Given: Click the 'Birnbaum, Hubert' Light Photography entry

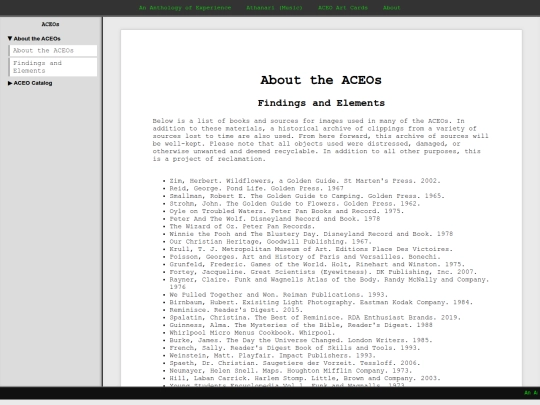Looking at the screenshot, I should [321, 302].
